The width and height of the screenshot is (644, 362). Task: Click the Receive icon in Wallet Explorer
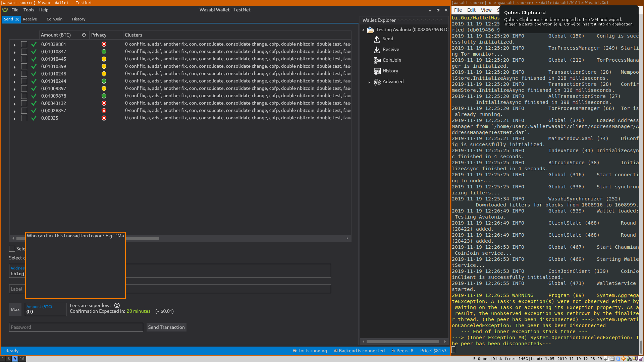pos(377,50)
